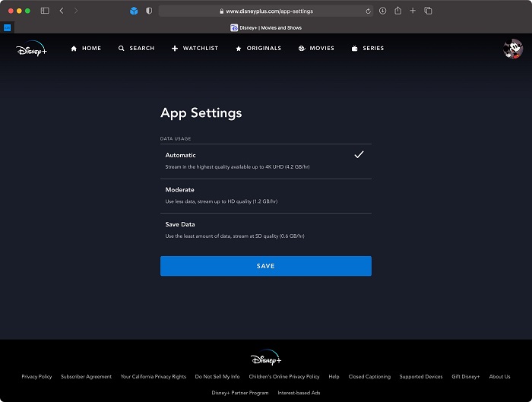Click the Disney+ logo in footer
532x402 pixels.
click(266, 358)
